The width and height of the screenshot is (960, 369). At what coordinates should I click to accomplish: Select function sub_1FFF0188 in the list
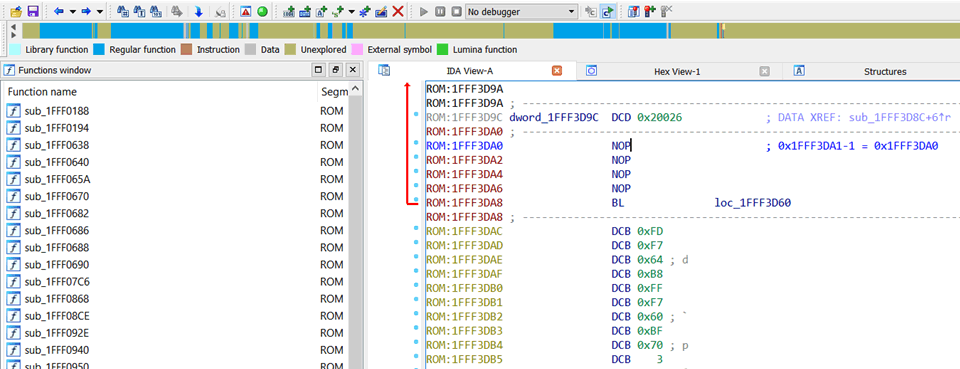(176, 111)
